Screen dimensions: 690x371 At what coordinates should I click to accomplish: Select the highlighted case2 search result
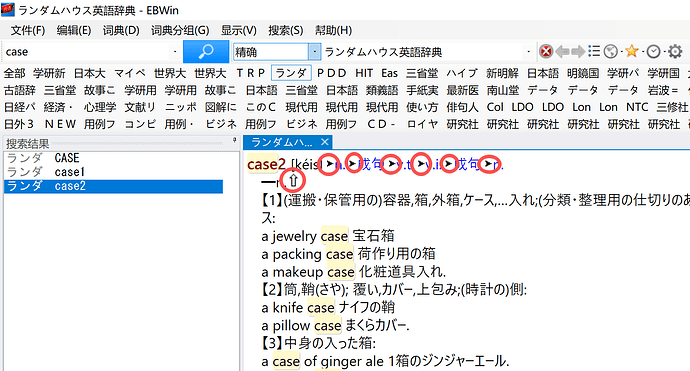(x=114, y=186)
